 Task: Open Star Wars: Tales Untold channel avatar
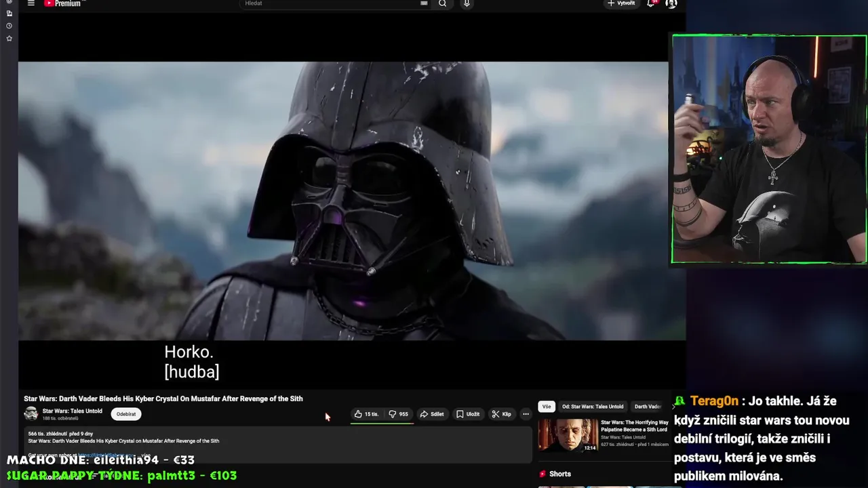[31, 413]
